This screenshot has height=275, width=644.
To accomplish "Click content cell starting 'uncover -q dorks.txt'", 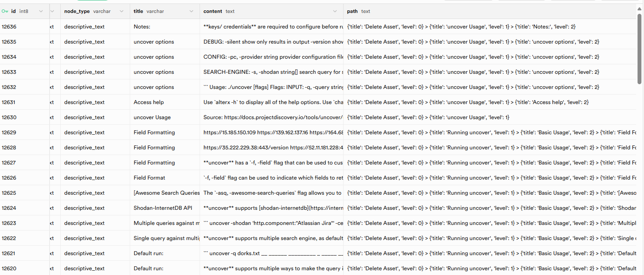I will click(x=272, y=253).
